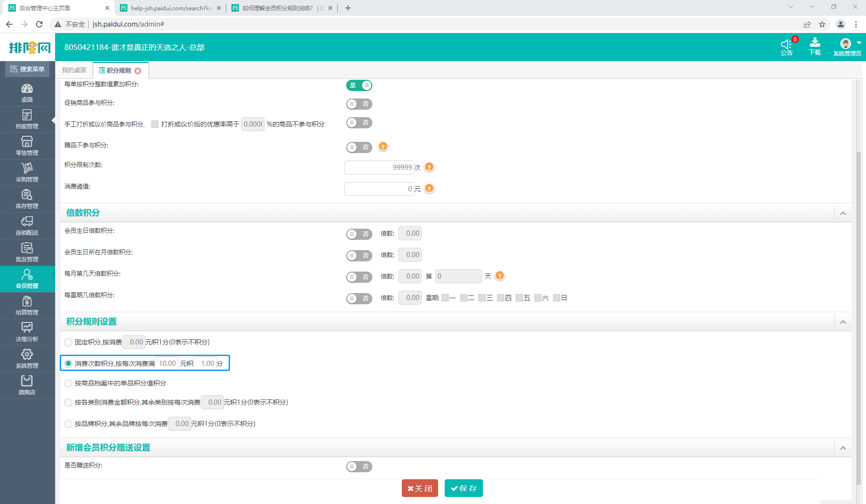Check the 打折或议价后的优惠率高于 checkbox
Screen dimensions: 866x504
[155, 124]
